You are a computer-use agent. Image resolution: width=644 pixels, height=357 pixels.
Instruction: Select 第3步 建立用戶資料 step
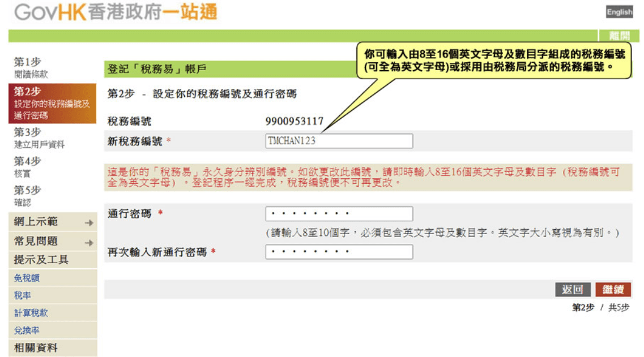point(39,138)
